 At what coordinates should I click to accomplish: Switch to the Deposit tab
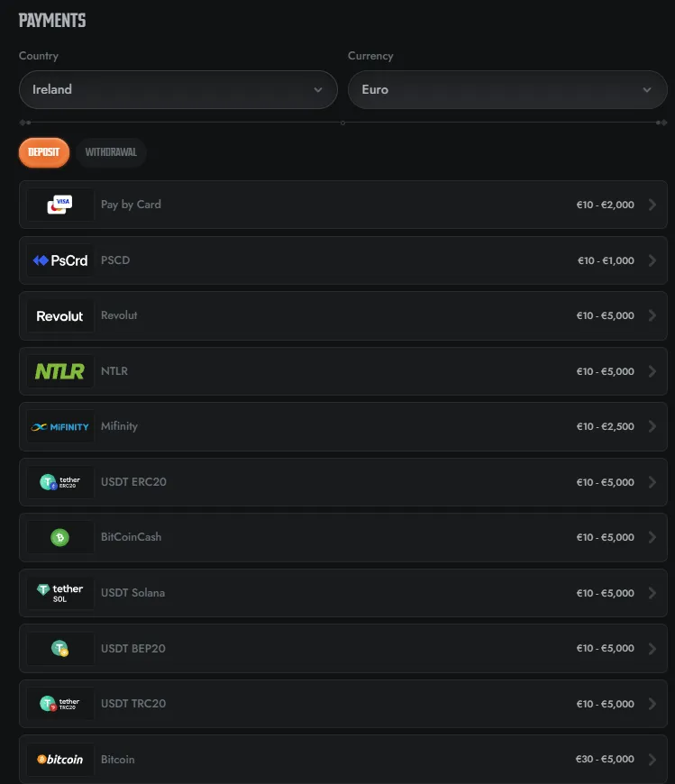pyautogui.click(x=44, y=152)
